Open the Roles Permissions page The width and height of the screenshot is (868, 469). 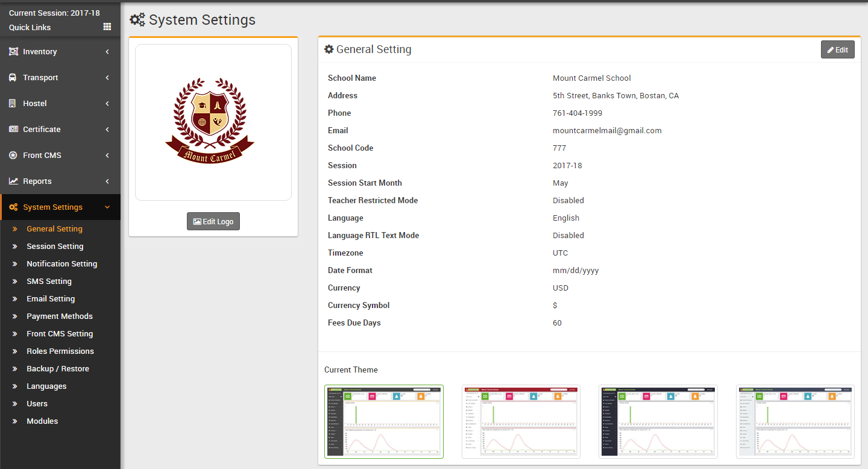pyautogui.click(x=60, y=351)
